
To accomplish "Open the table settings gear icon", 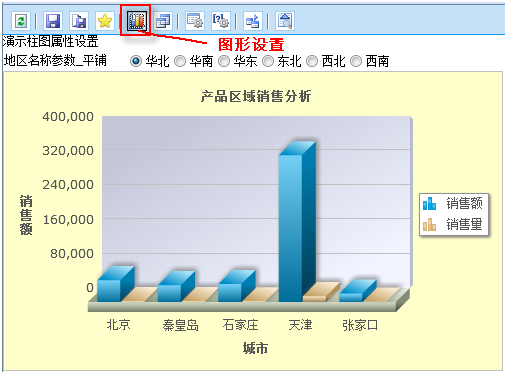I will click(x=195, y=21).
